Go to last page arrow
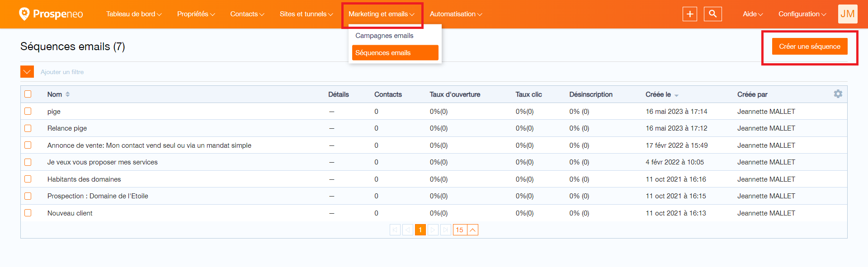 446,230
